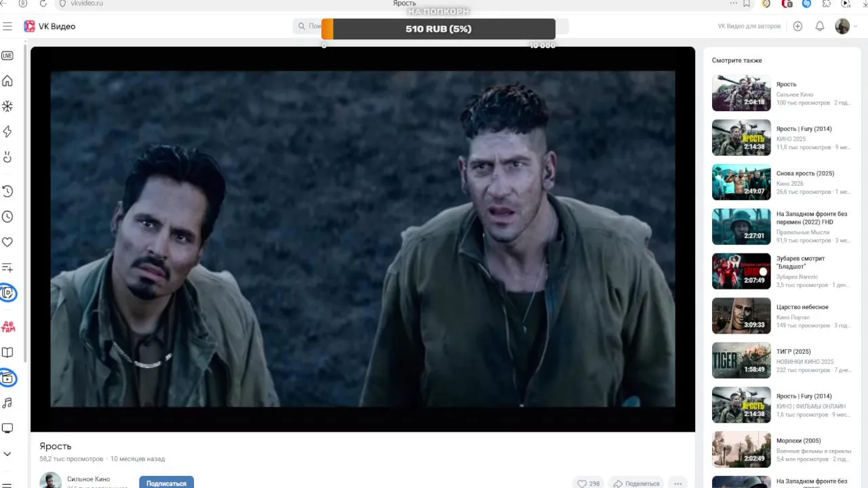
Task: Expand sidebar with the down chevron
Action: 7,454
